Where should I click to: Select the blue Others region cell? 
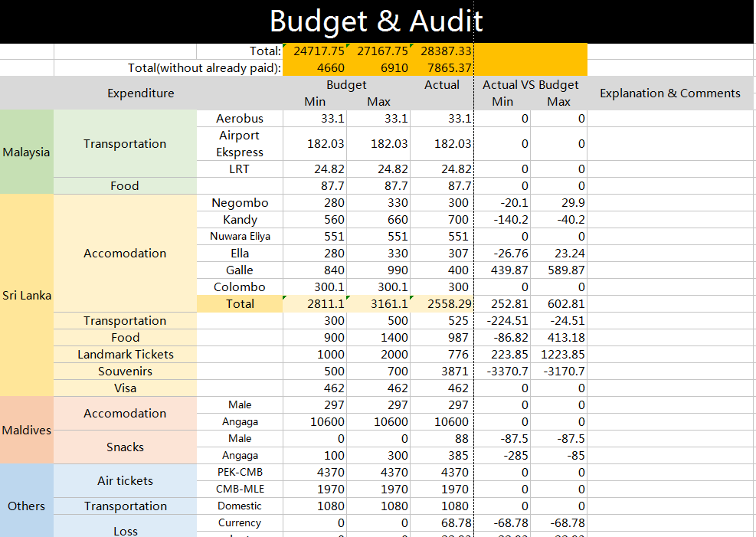pyautogui.click(x=27, y=506)
